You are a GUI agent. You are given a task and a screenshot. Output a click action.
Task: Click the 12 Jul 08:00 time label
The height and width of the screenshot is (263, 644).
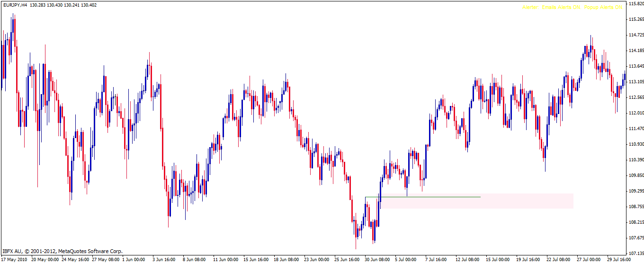tap(468, 260)
